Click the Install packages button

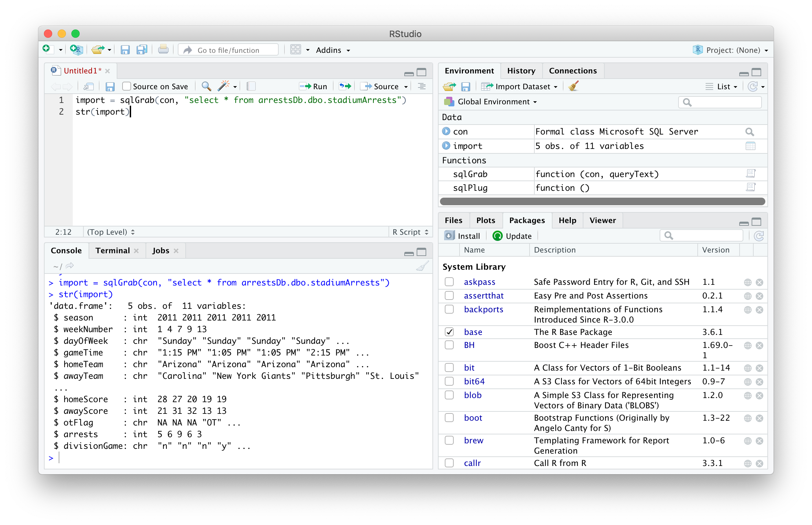click(462, 236)
